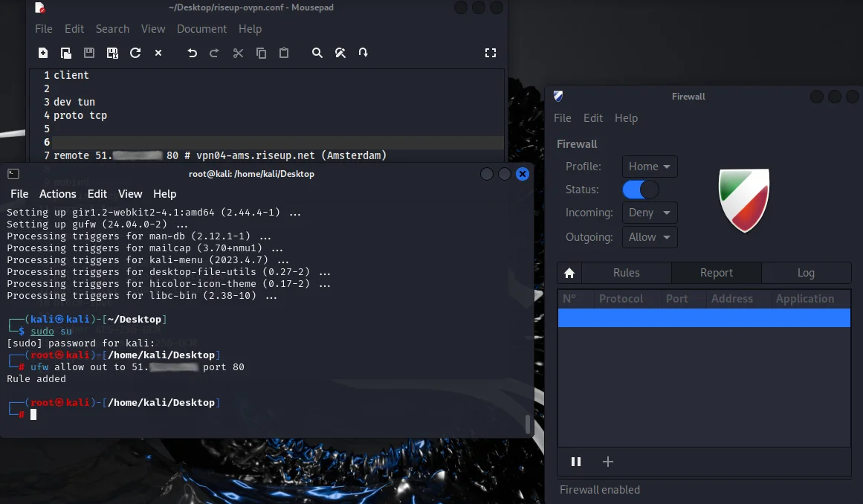
Task: Click line number 6 in Mousepad gutter
Action: 47,143
